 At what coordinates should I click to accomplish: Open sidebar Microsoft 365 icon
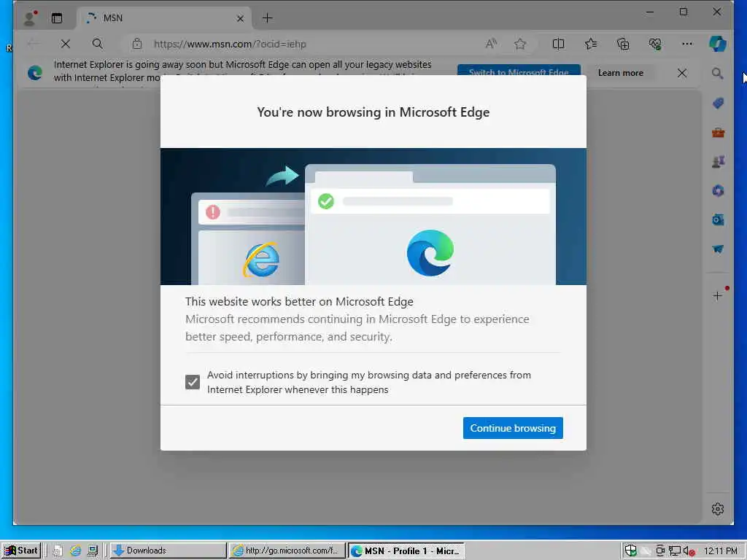coord(718,191)
